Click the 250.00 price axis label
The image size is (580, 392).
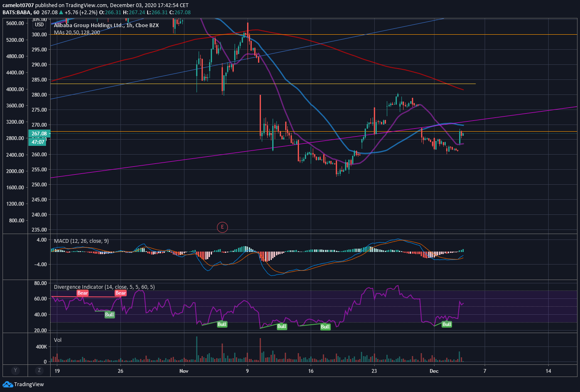[39, 185]
